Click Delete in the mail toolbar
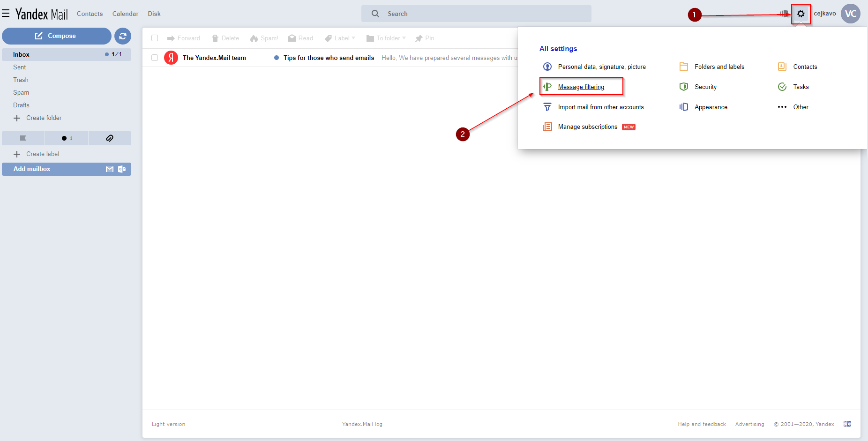 pos(225,38)
